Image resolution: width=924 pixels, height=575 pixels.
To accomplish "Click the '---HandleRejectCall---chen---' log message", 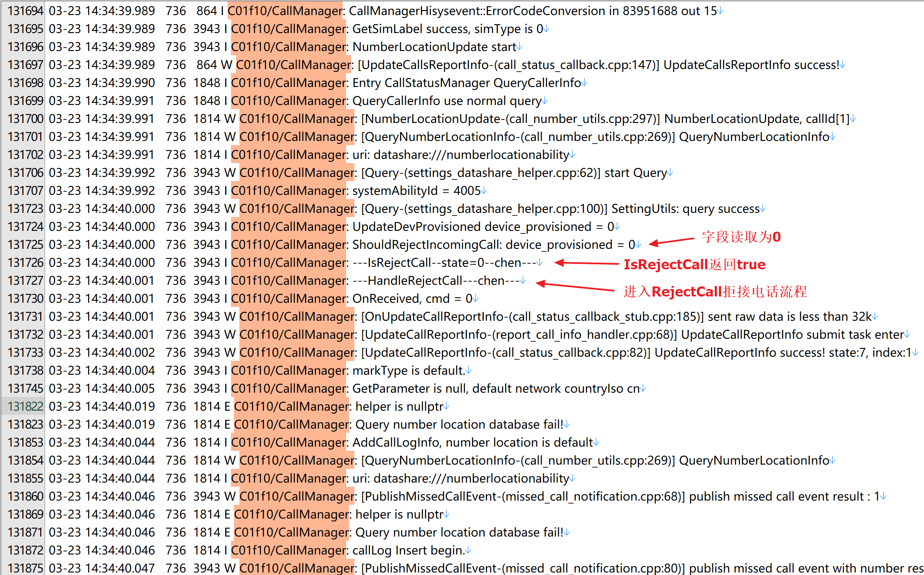I will tap(436, 281).
